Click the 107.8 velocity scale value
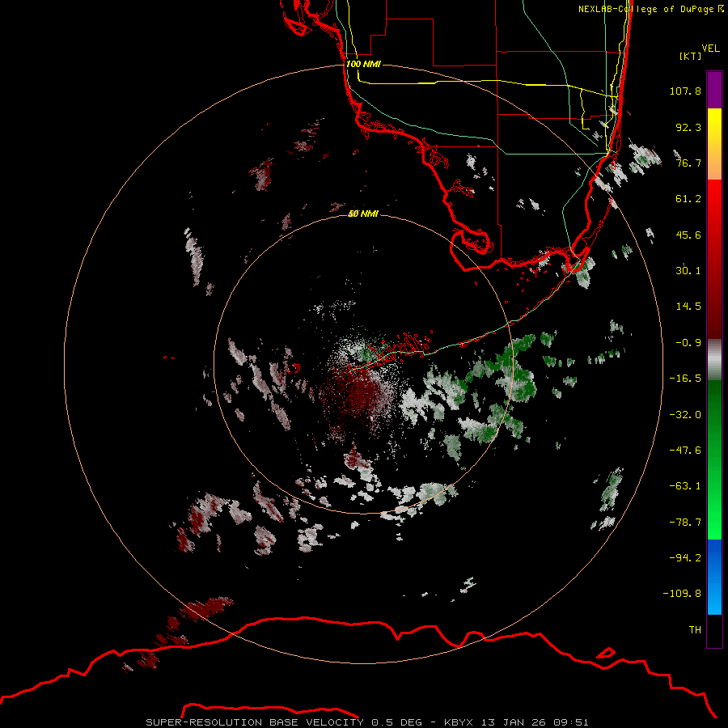The height and width of the screenshot is (728, 728). (x=685, y=91)
